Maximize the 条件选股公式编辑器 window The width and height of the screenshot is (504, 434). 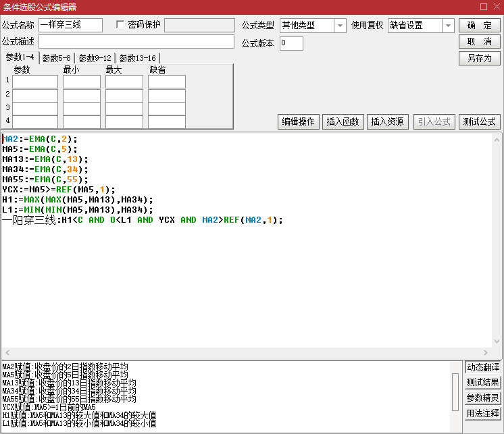(484, 7)
